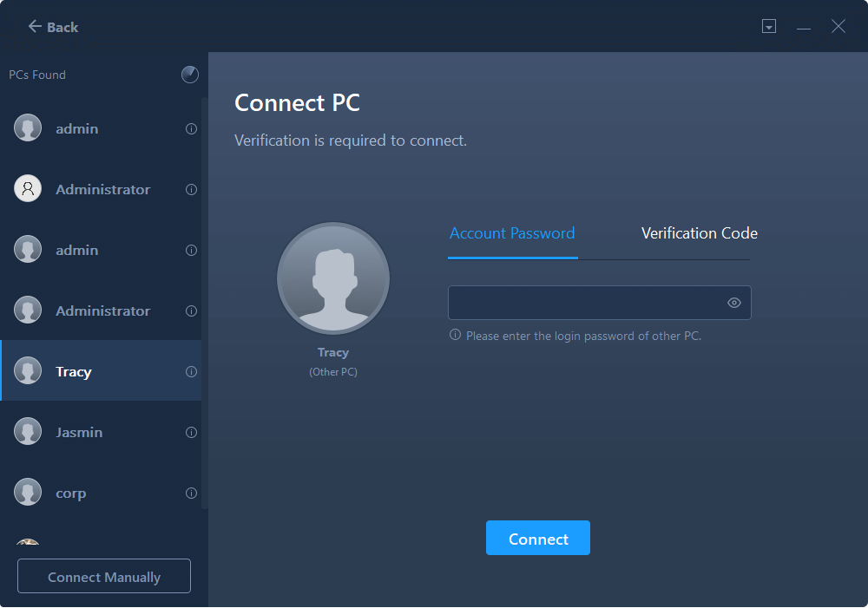This screenshot has height=608, width=868.
Task: Switch to Verification Code tab
Action: [699, 233]
